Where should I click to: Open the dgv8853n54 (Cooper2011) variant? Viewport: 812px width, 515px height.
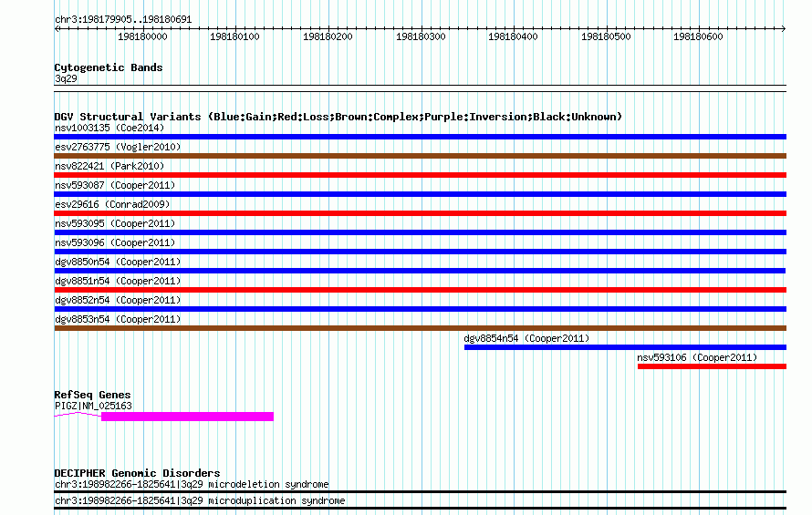click(118, 319)
